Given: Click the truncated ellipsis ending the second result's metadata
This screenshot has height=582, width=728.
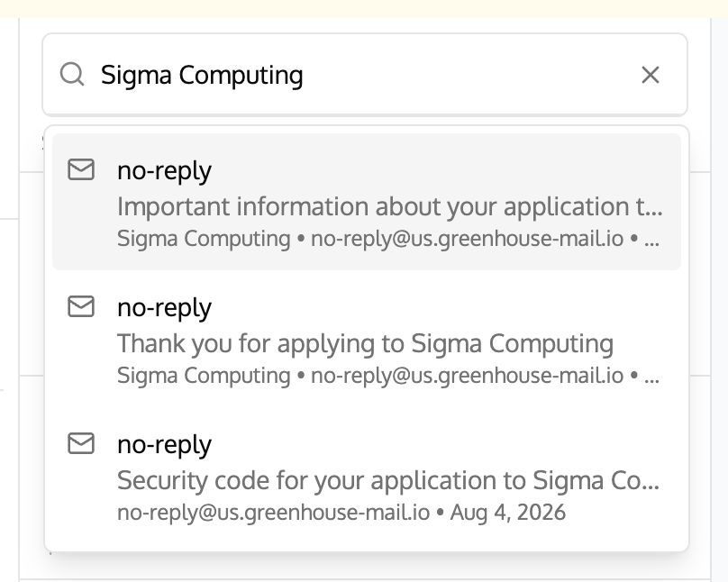Looking at the screenshot, I should 651,379.
